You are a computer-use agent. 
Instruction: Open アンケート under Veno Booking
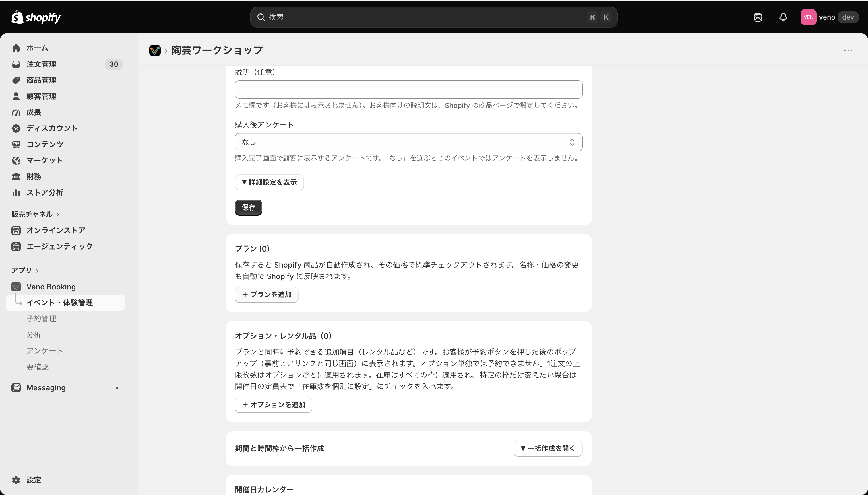pos(44,350)
